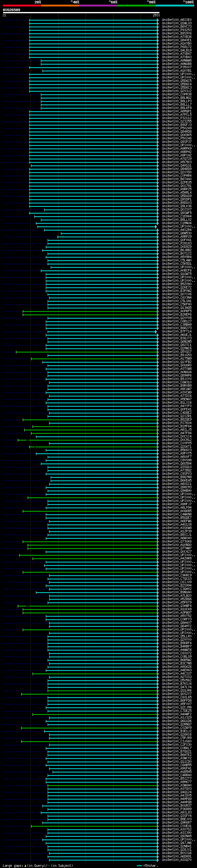Select the UniRef100_A6DH91 label
Image resolution: width=197 pixels, height=868 pixels.
[177, 856]
